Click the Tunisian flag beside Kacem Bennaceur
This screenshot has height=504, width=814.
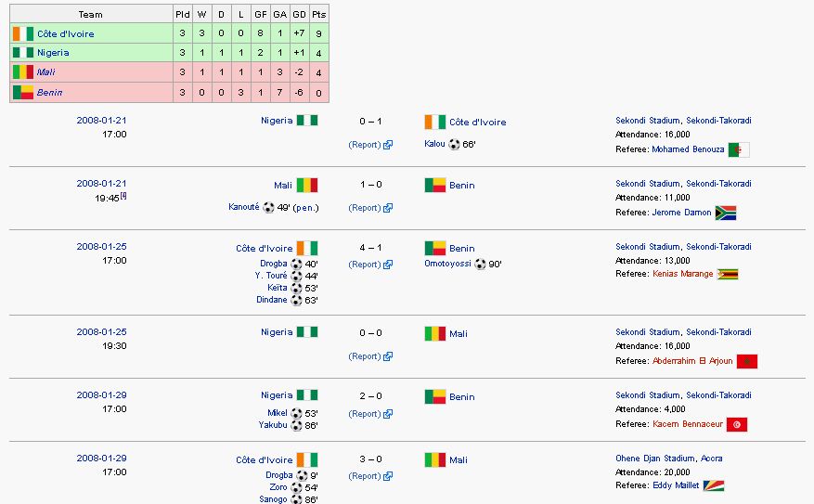point(737,424)
